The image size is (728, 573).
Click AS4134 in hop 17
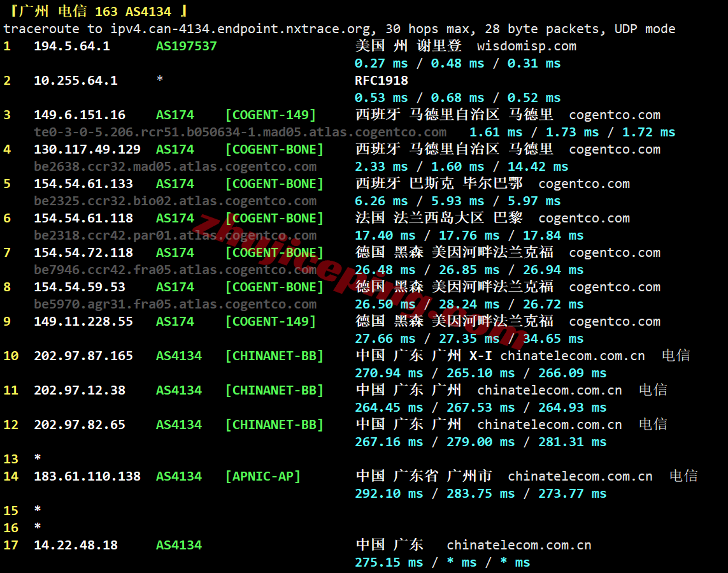[x=179, y=545]
